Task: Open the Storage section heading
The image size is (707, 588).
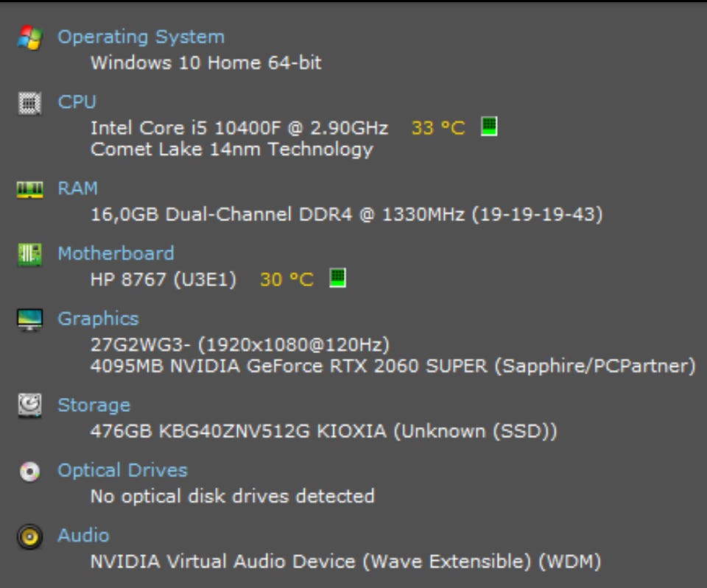Action: pyautogui.click(x=94, y=405)
